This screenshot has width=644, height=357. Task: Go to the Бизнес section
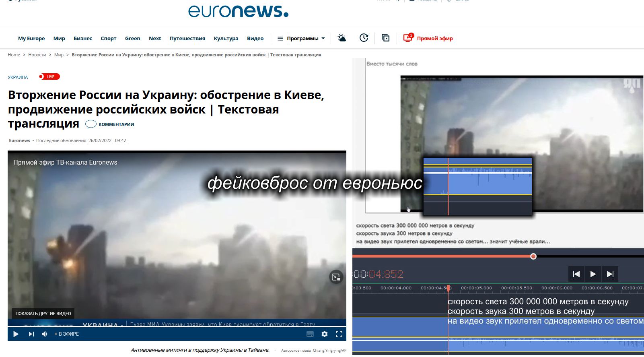[x=83, y=39]
